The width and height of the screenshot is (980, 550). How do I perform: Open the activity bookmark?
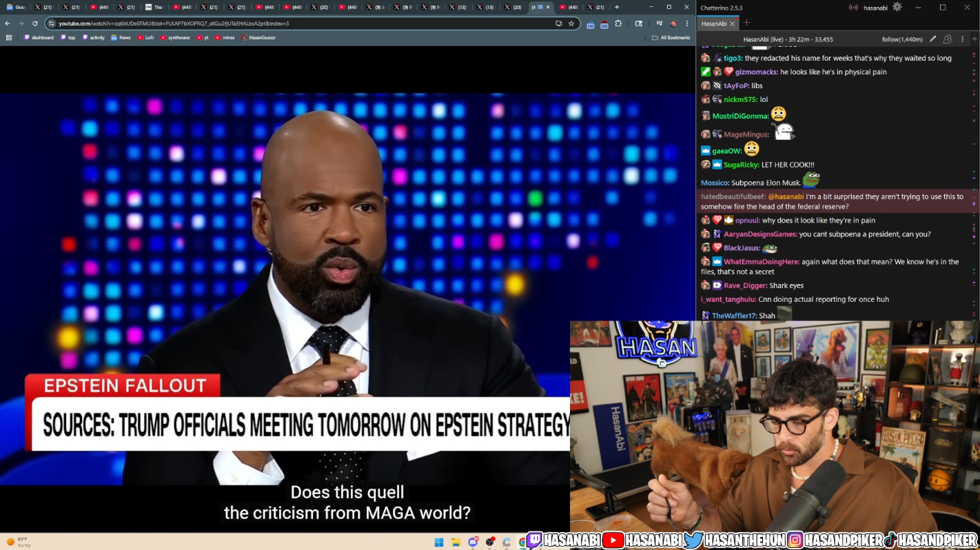coord(94,38)
